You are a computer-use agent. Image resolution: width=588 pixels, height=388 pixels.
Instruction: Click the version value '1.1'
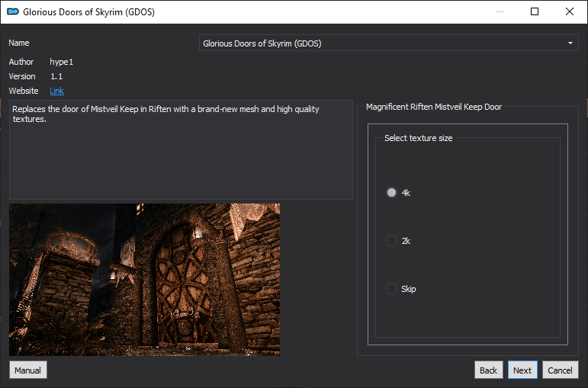point(56,76)
